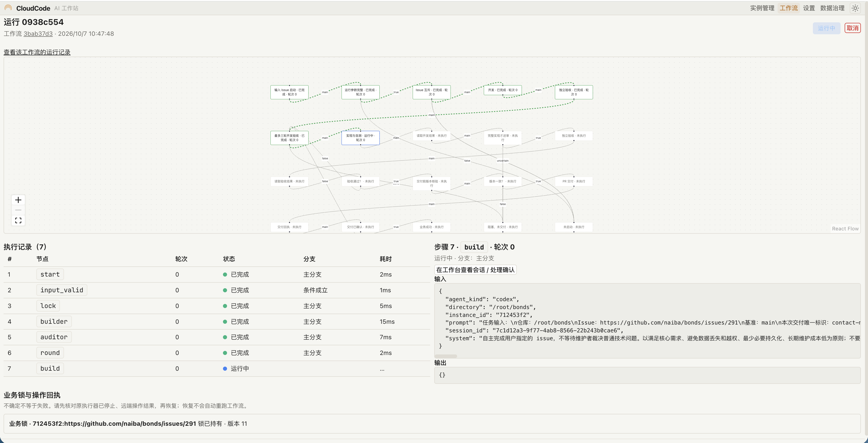Open the 实例管理 nav item
Image resolution: width=868 pixels, height=443 pixels.
click(x=762, y=8)
